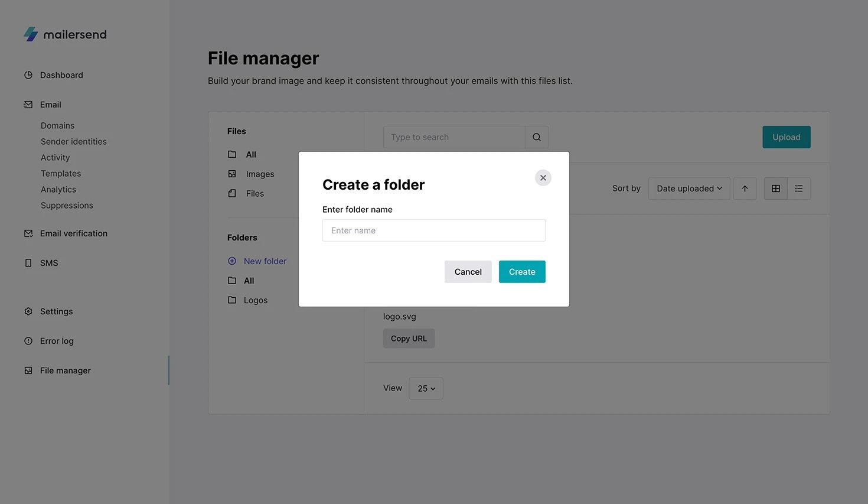Select the Logos folder
868x504 pixels.
(255, 300)
